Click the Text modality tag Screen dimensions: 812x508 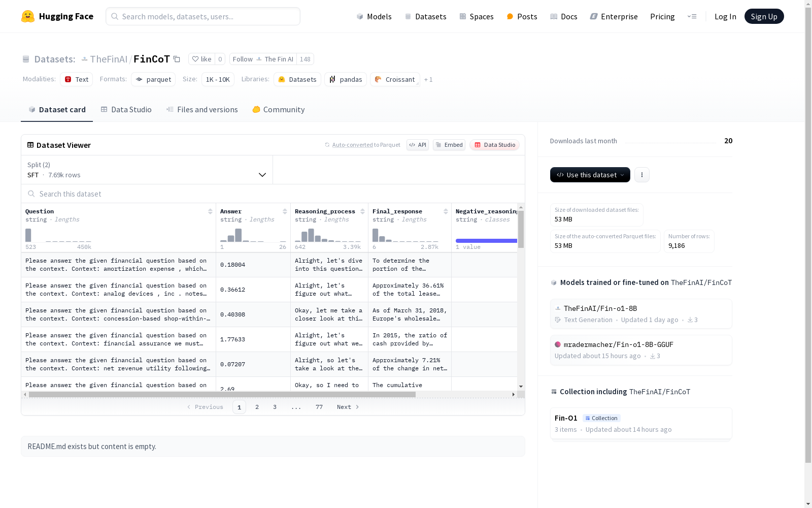[77, 79]
